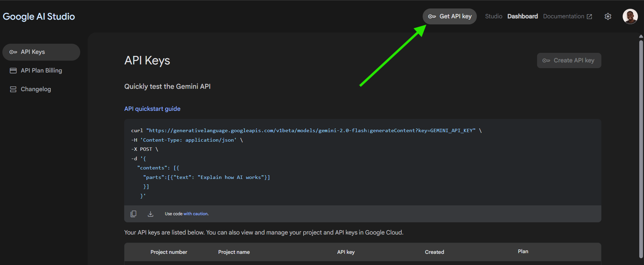Image resolution: width=644 pixels, height=265 pixels.
Task: Click the Created column header
Action: (x=434, y=252)
